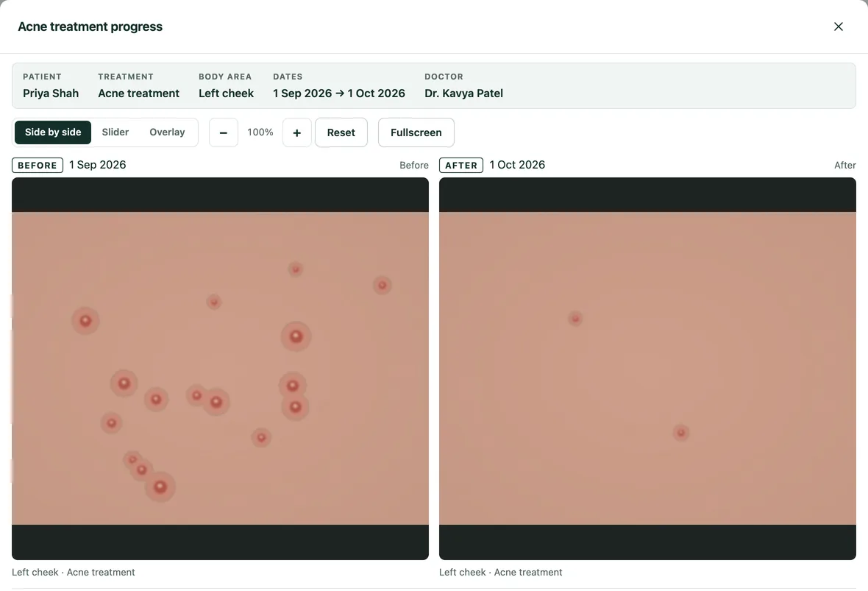
Task: Click the date range 1 Sep 2026 → 1 Oct 2026
Action: pyautogui.click(x=339, y=93)
